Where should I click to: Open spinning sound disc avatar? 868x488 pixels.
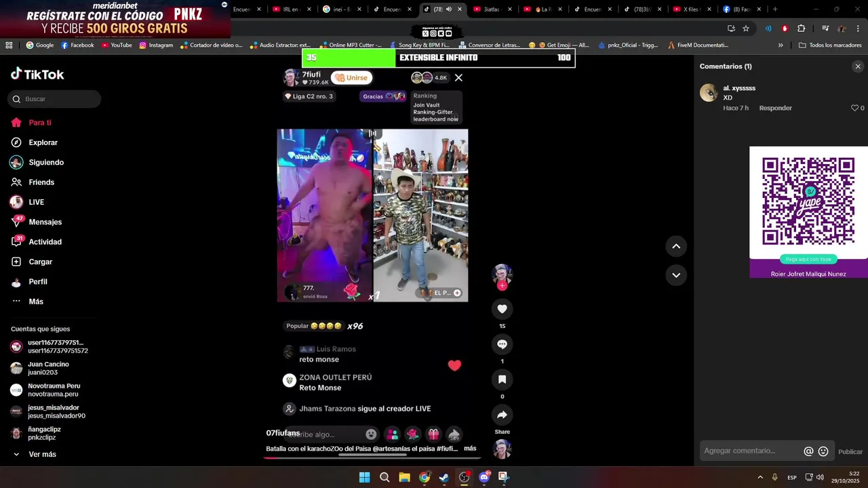pyautogui.click(x=502, y=449)
